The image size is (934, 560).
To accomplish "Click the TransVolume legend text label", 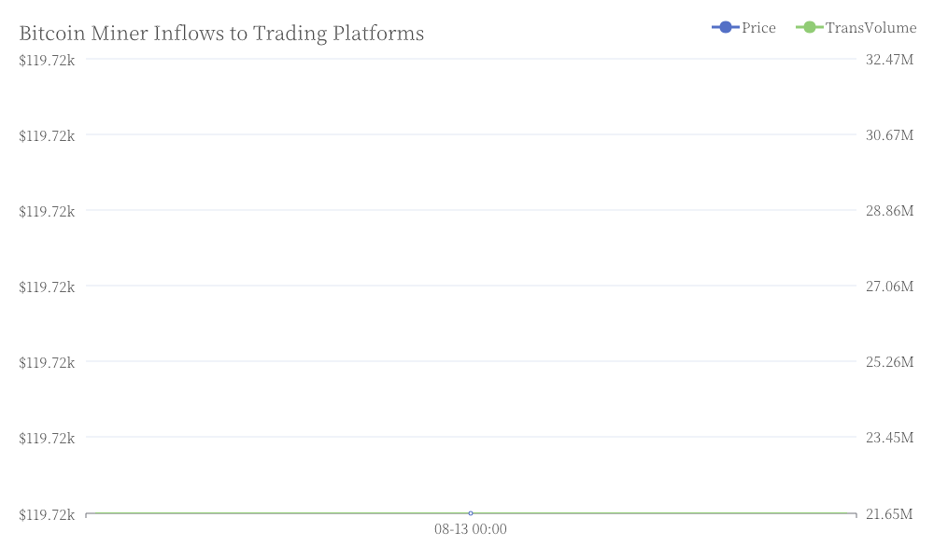I will (870, 28).
